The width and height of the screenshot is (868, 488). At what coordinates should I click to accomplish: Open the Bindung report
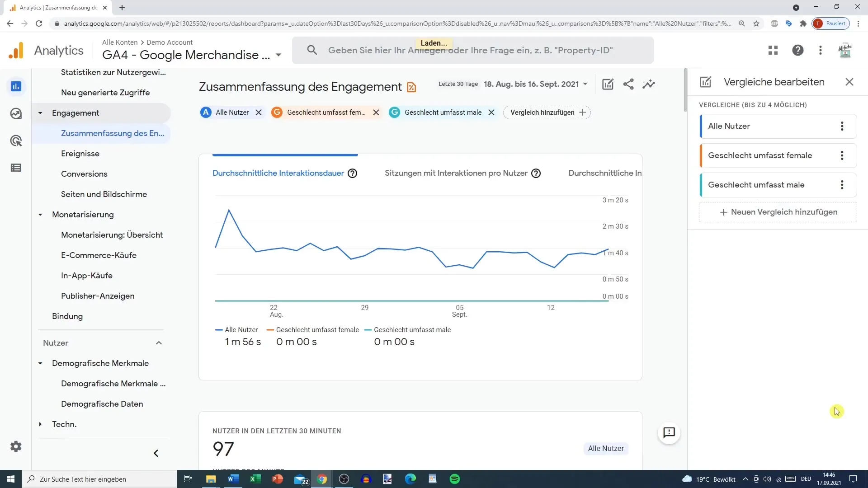(67, 316)
